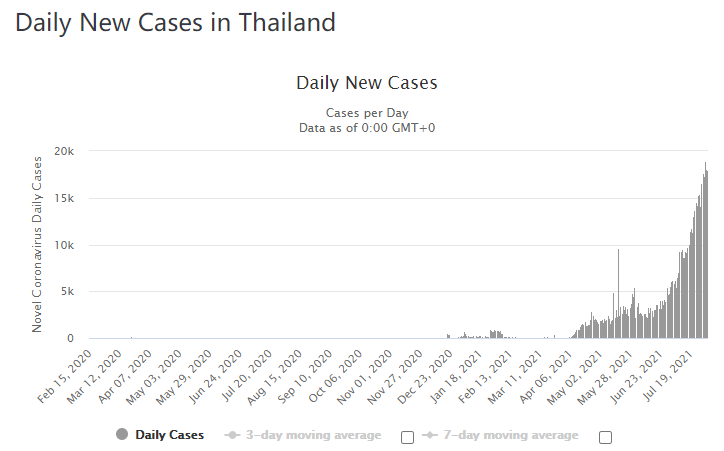
Task: Show the 3-day moving average series
Action: (313, 435)
